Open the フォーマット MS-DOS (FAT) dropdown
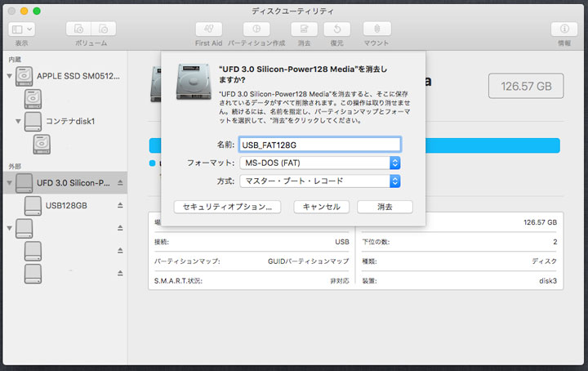The width and height of the screenshot is (588, 371). (318, 163)
